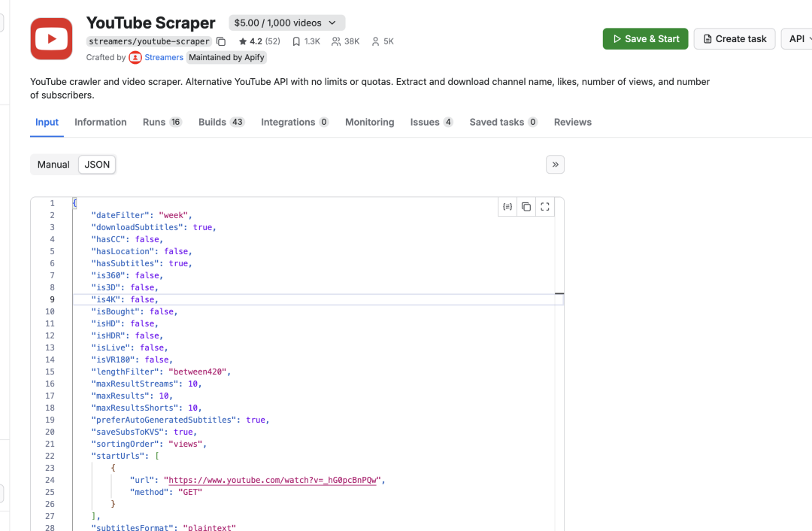Viewport: 812px width, 531px height.
Task: Open the API dropdown menu
Action: point(797,39)
